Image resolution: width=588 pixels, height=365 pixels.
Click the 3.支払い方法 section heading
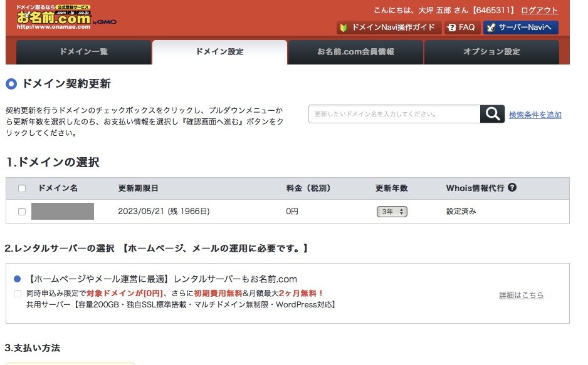pos(32,347)
